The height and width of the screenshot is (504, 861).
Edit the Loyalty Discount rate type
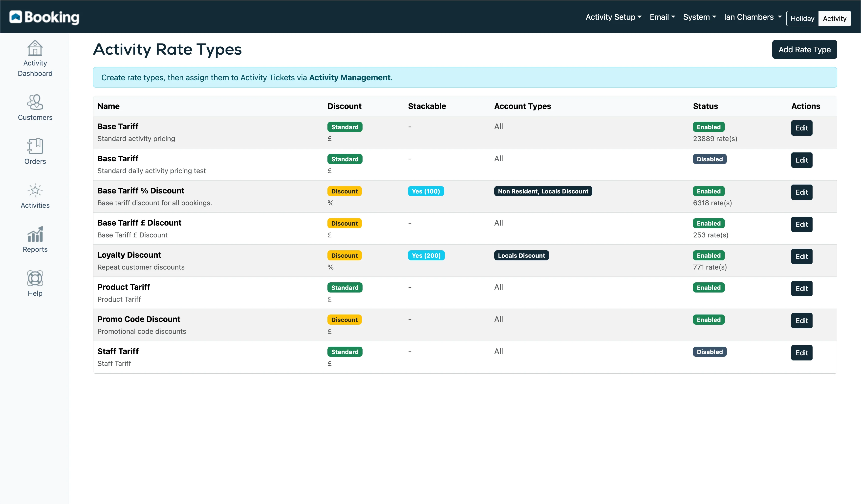coord(801,256)
